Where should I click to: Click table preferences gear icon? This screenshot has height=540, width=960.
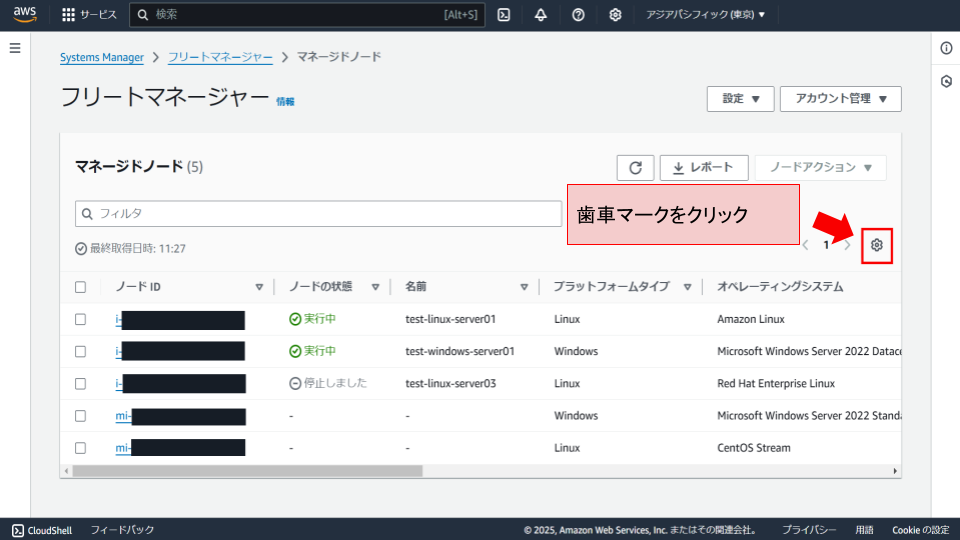pos(877,245)
